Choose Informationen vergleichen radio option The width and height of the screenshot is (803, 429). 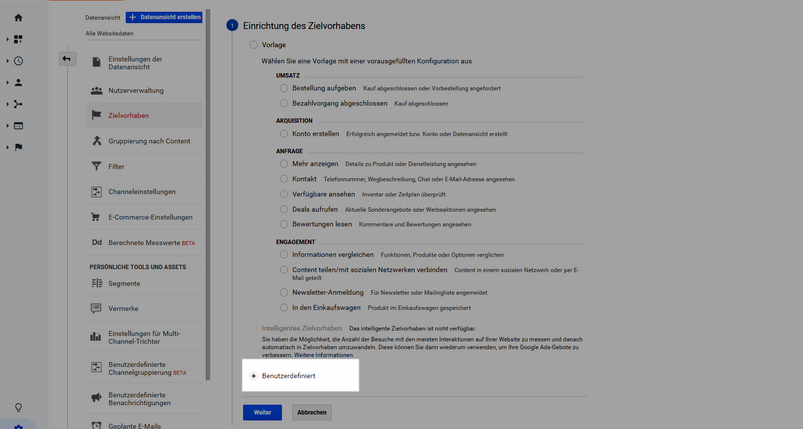coord(284,254)
